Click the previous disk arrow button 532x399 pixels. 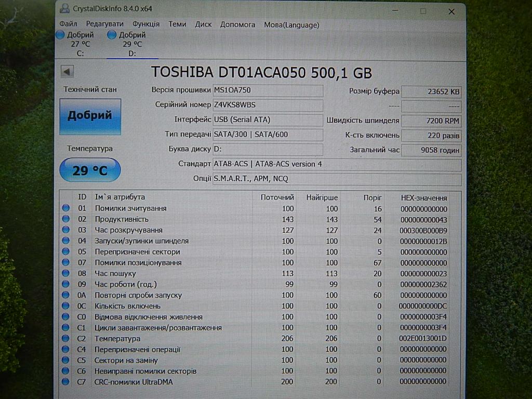pyautogui.click(x=67, y=72)
